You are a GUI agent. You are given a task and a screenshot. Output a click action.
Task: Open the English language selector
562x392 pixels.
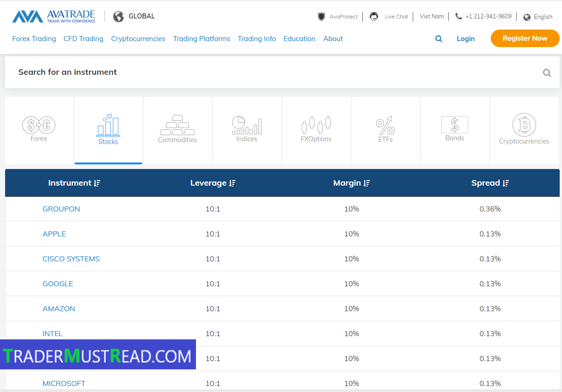click(x=543, y=17)
